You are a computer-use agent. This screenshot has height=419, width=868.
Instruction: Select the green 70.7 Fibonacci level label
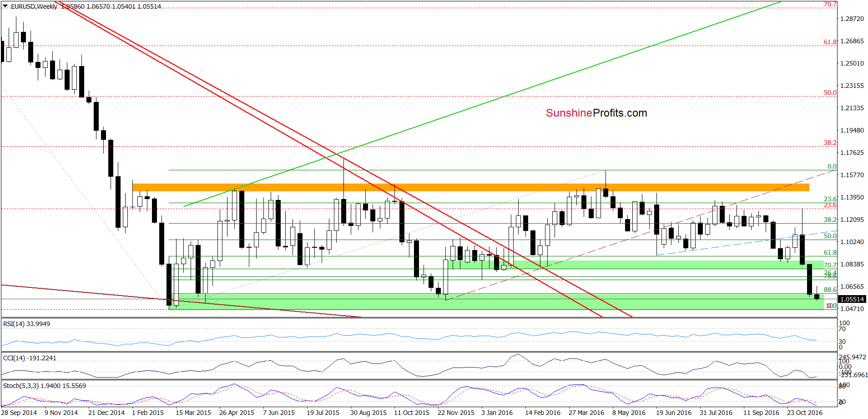pyautogui.click(x=830, y=265)
